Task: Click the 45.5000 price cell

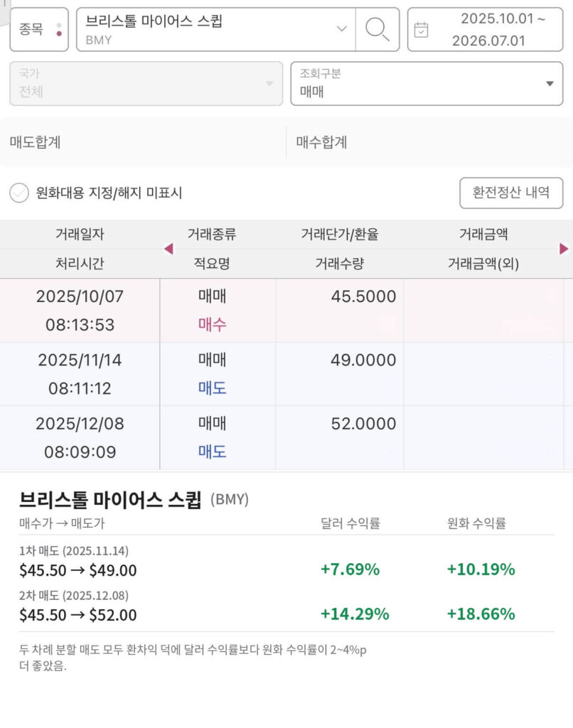Action: click(x=363, y=296)
